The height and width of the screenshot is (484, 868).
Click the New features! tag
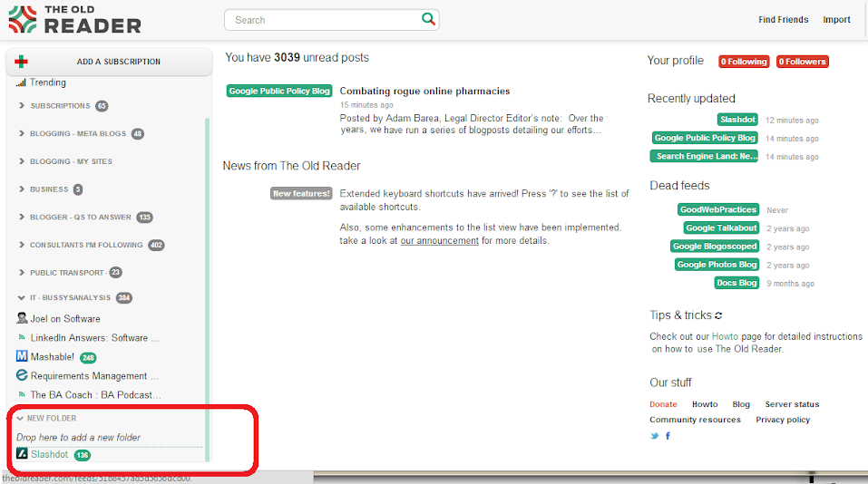[301, 193]
